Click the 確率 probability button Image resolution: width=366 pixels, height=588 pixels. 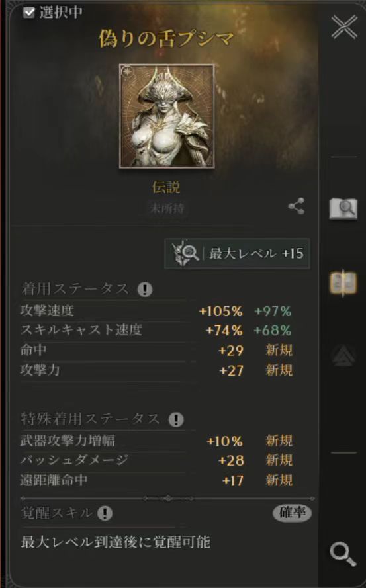pos(292,513)
